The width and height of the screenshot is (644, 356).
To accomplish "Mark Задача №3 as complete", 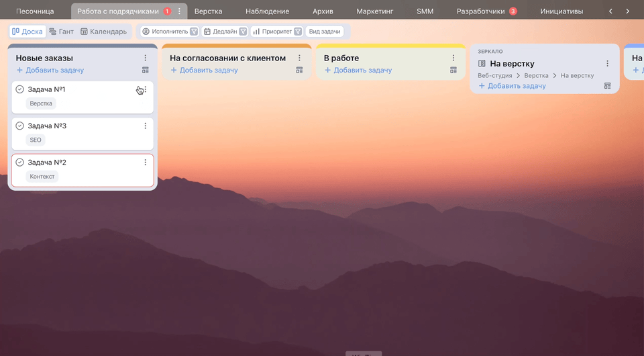I will click(20, 126).
